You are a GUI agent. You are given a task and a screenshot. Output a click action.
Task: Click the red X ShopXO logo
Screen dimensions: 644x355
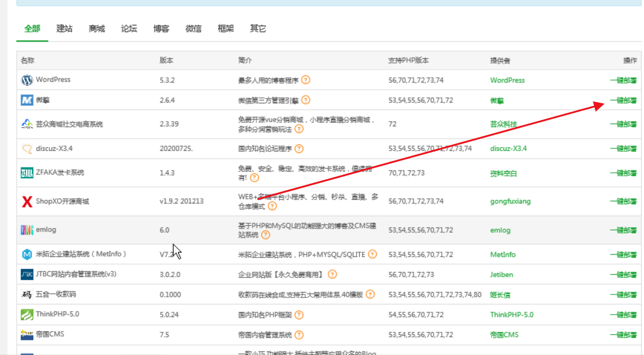27,201
